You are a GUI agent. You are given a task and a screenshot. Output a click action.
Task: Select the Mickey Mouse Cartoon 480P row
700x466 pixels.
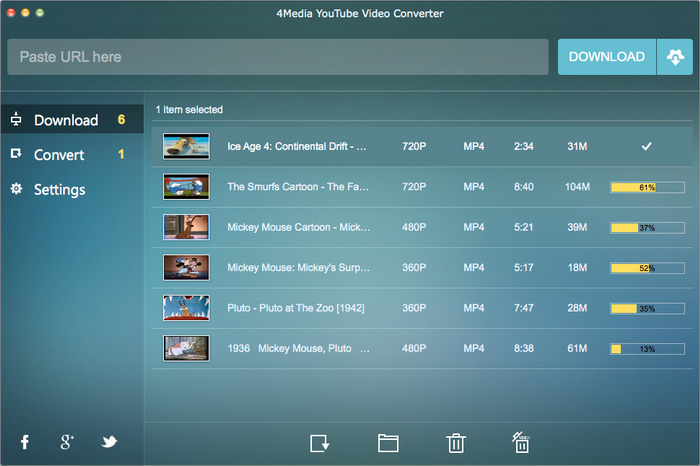(420, 227)
